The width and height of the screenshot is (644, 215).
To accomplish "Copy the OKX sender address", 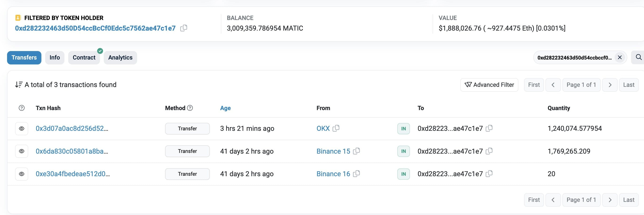I will (336, 128).
